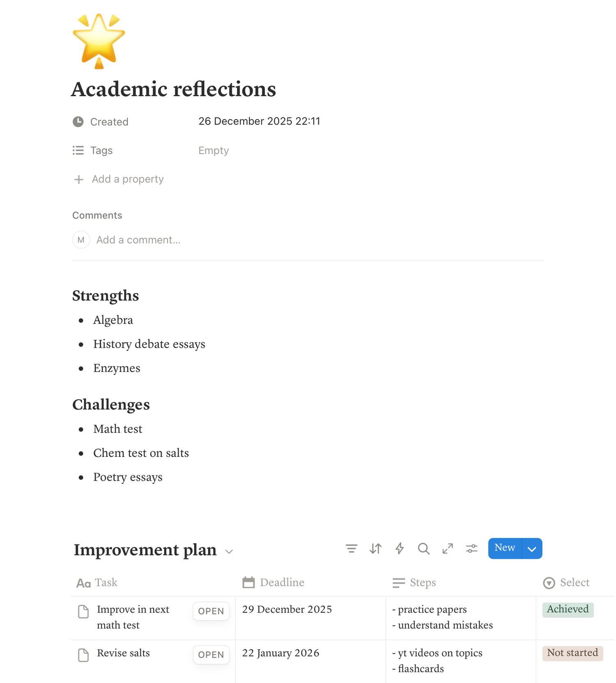The width and height of the screenshot is (616, 683).
Task: Open automations lightning bolt icon
Action: 399,549
